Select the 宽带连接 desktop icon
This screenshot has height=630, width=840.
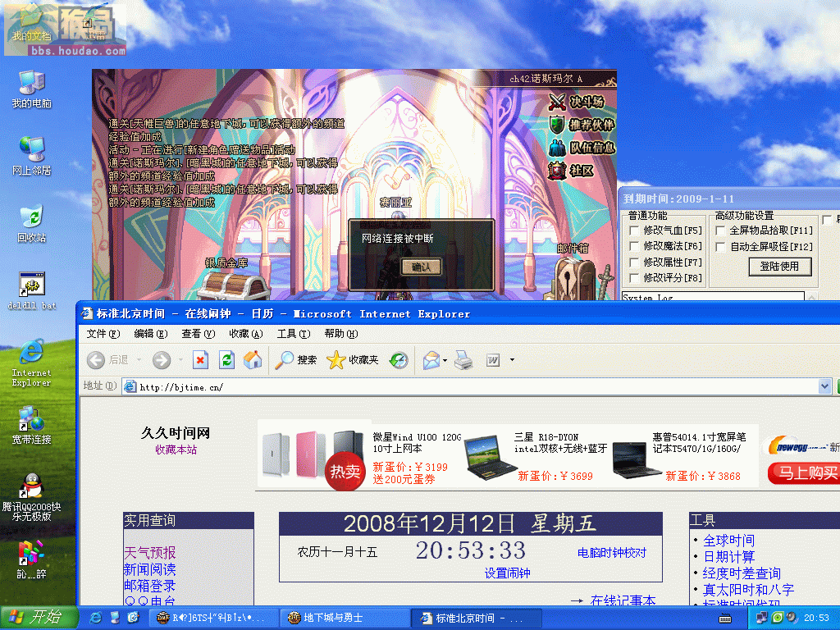32,426
